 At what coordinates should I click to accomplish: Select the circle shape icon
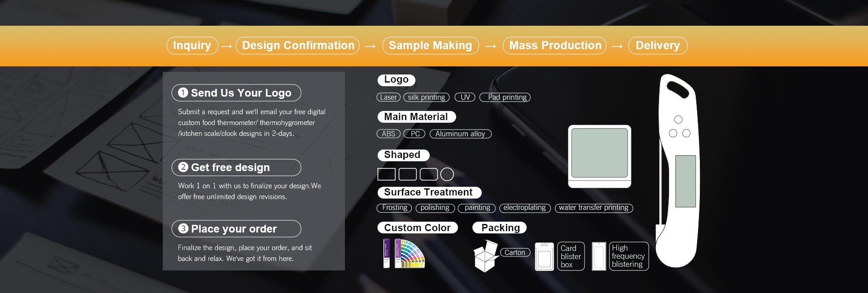[x=447, y=174]
